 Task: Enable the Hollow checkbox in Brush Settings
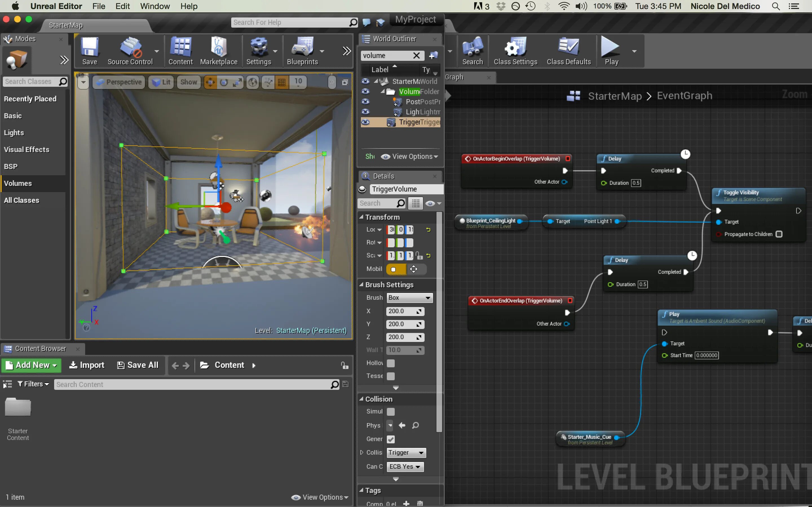coord(390,363)
